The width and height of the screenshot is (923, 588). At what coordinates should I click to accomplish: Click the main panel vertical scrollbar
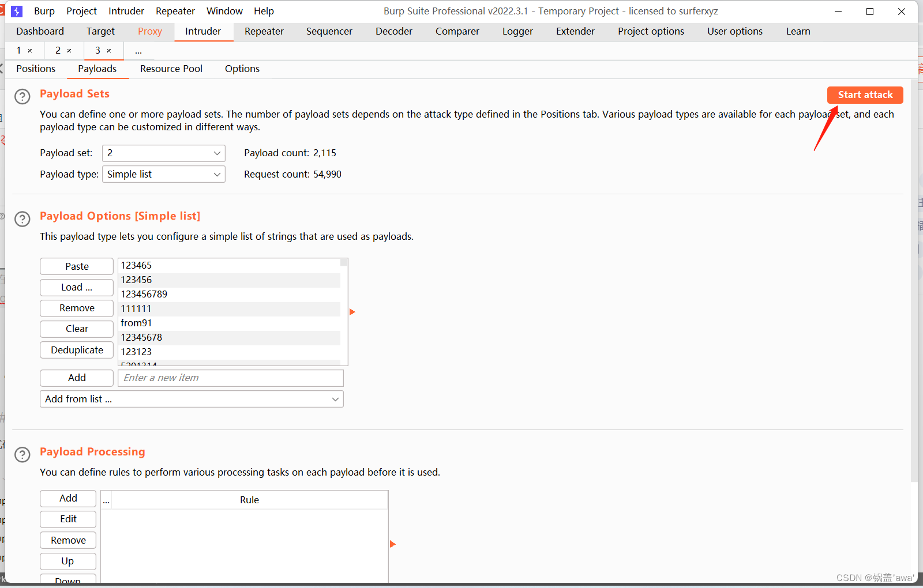coord(914,280)
